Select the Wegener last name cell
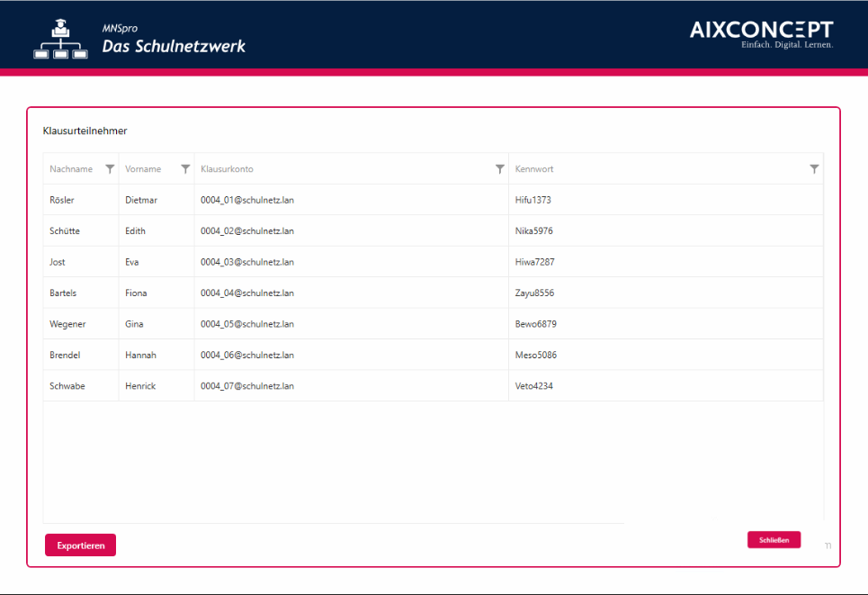868x595 pixels. click(x=69, y=324)
